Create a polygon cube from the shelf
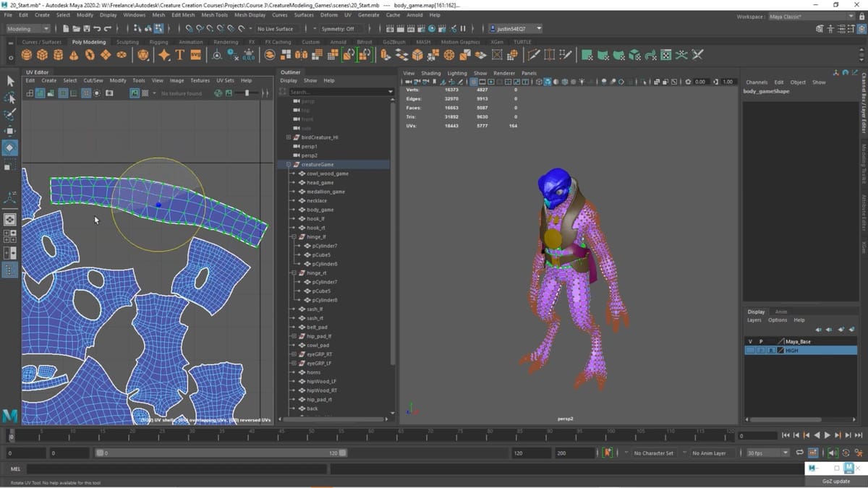Screen dimensions: 868x488 (x=42, y=55)
